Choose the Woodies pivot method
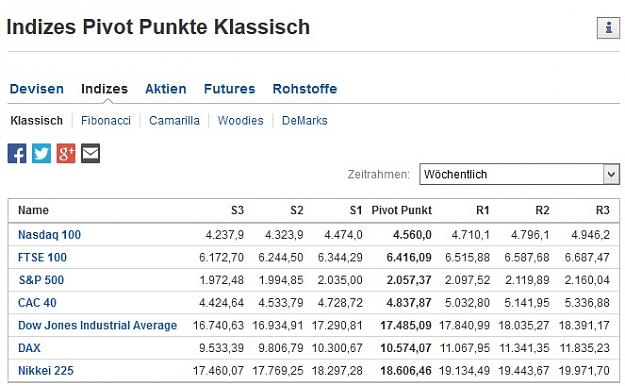This screenshot has width=625, height=386. click(240, 121)
